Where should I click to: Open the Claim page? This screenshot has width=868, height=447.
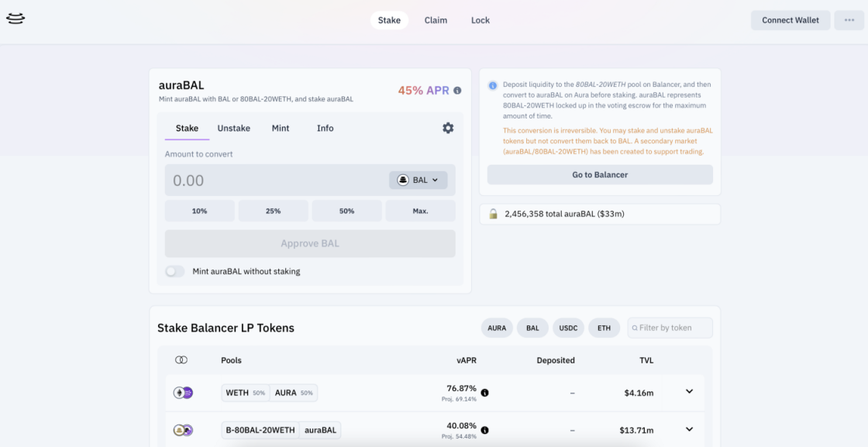tap(436, 20)
